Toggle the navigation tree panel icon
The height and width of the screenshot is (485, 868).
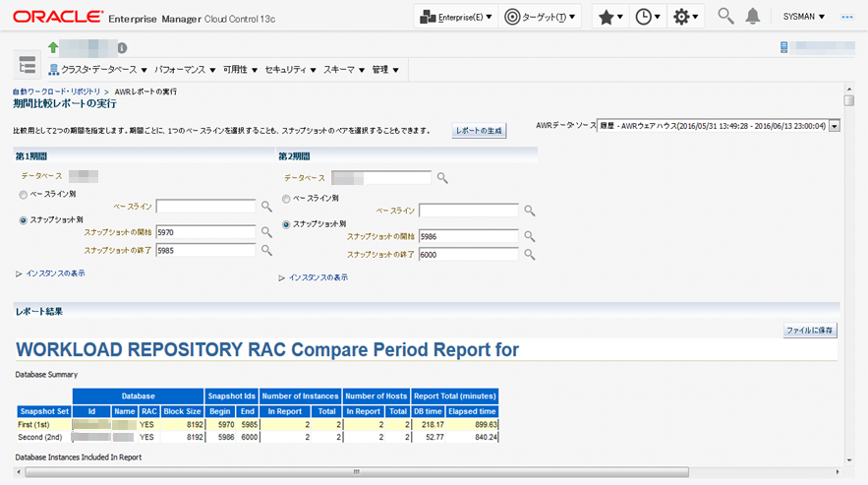[27, 65]
